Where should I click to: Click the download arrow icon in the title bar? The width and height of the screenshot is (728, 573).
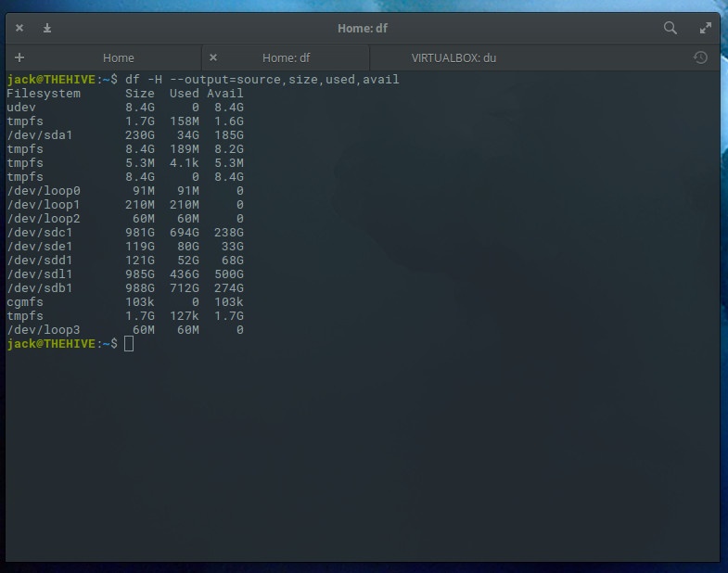(x=47, y=28)
